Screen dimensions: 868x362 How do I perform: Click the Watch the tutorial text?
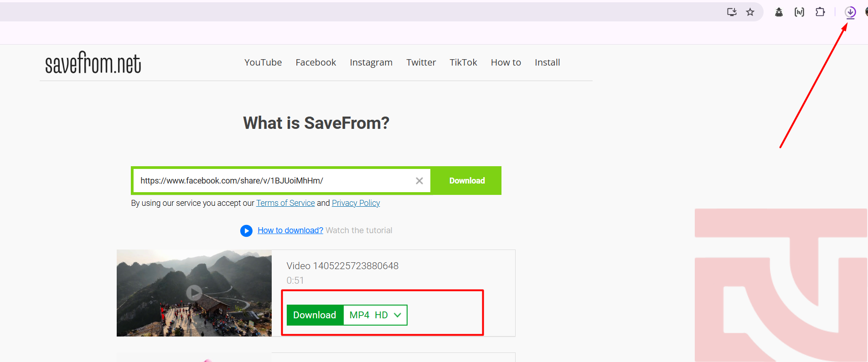359,230
